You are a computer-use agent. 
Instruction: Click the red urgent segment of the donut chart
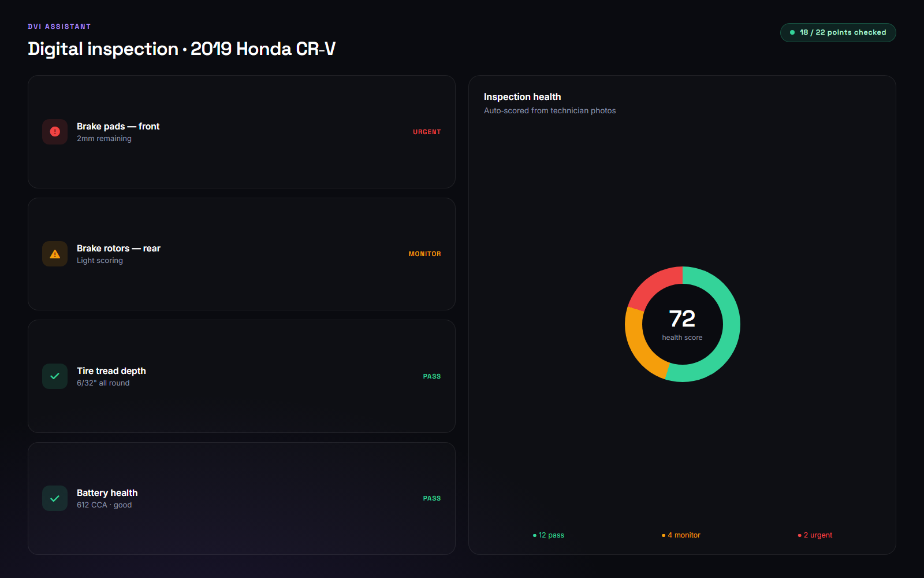click(x=654, y=283)
